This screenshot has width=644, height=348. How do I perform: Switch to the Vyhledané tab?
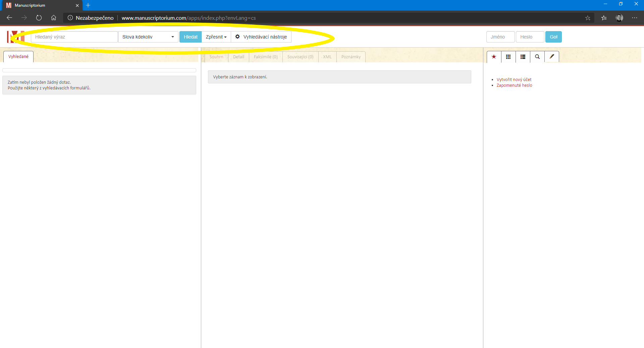pos(18,57)
